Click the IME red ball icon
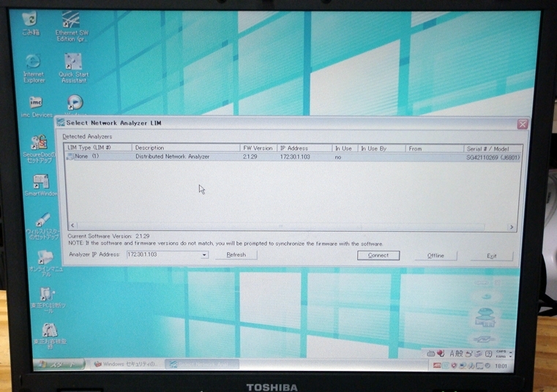Viewport: 557px width, 392px height. click(441, 353)
